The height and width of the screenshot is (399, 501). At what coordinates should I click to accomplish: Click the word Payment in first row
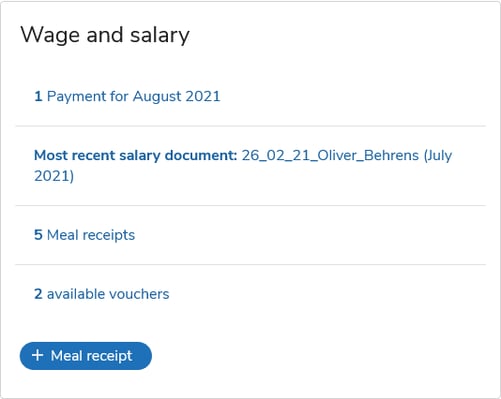(76, 96)
